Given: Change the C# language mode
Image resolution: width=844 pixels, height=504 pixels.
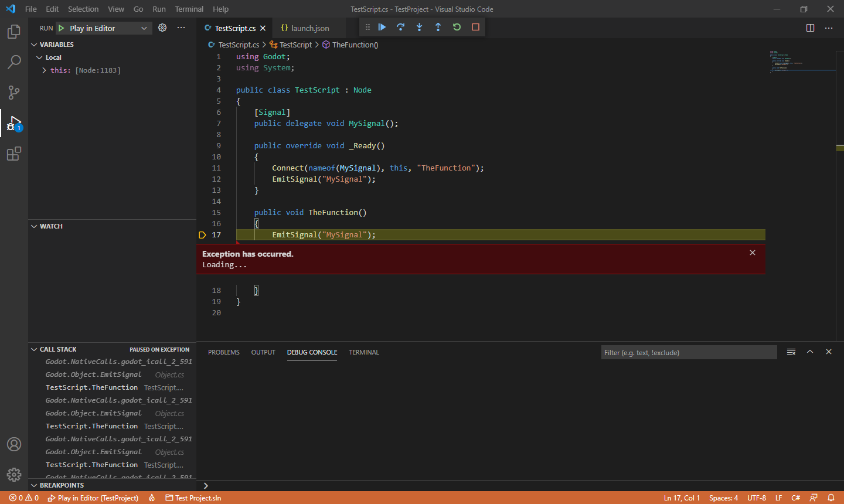Looking at the screenshot, I should coord(795,498).
